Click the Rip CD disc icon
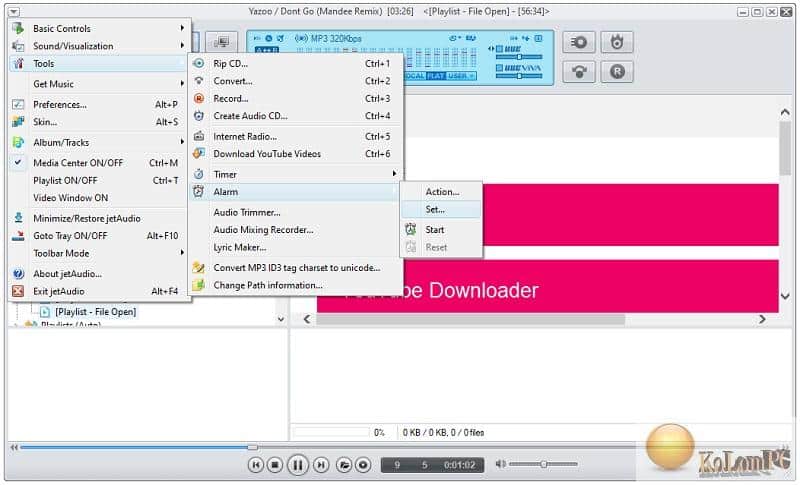Viewport: 800px width, 485px height. (x=199, y=63)
